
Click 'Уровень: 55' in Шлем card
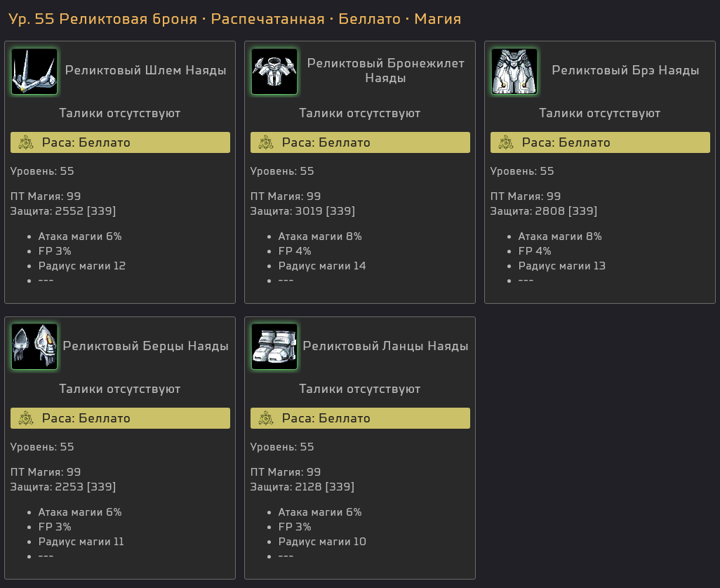(x=42, y=171)
